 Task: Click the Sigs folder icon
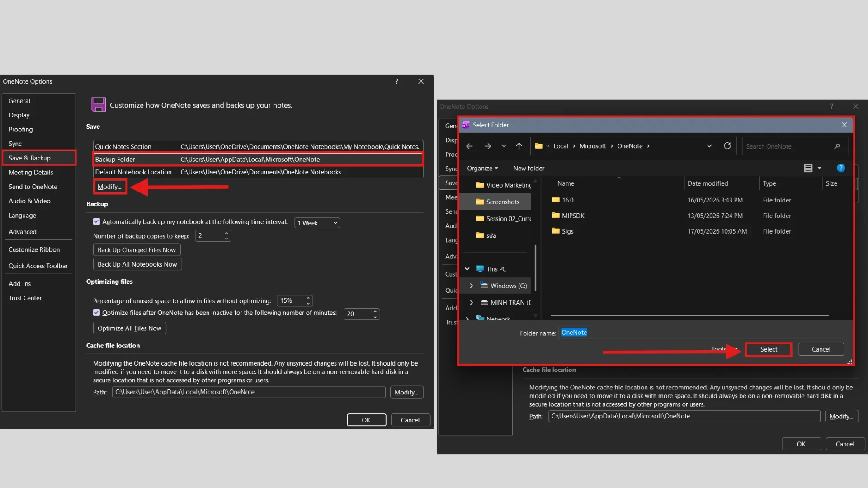coord(556,231)
